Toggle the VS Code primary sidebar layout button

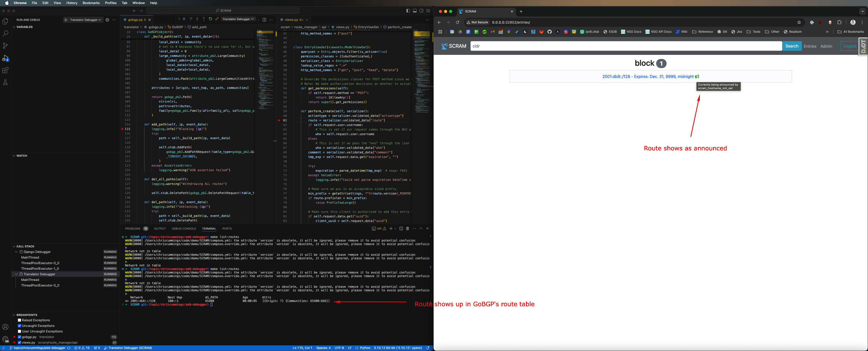click(408, 11)
